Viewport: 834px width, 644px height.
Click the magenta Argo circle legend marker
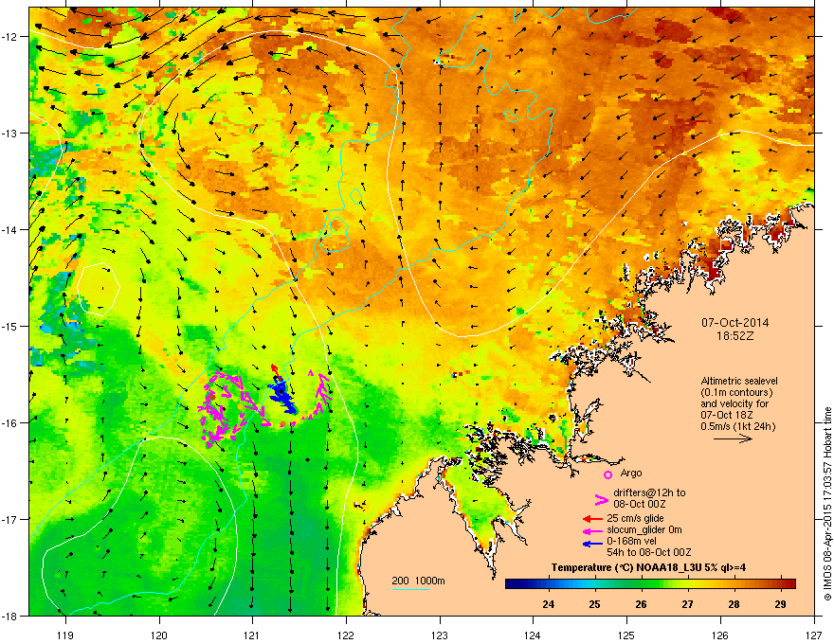607,474
